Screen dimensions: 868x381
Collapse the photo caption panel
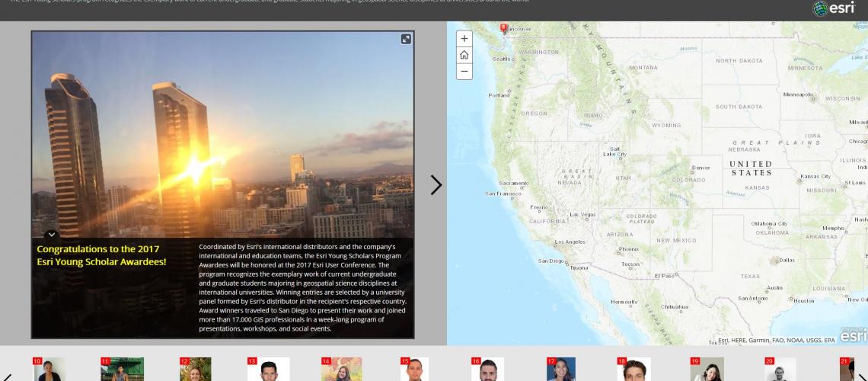pos(51,235)
